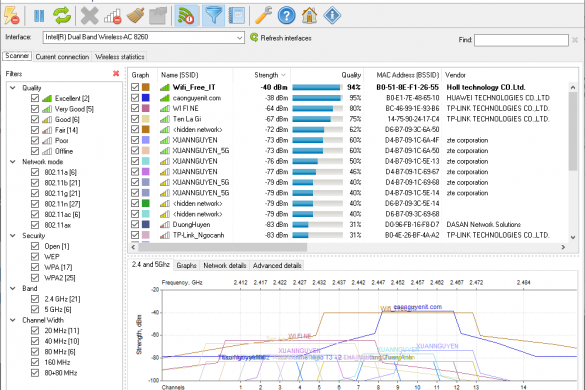Click the broom clear icon

135,16
